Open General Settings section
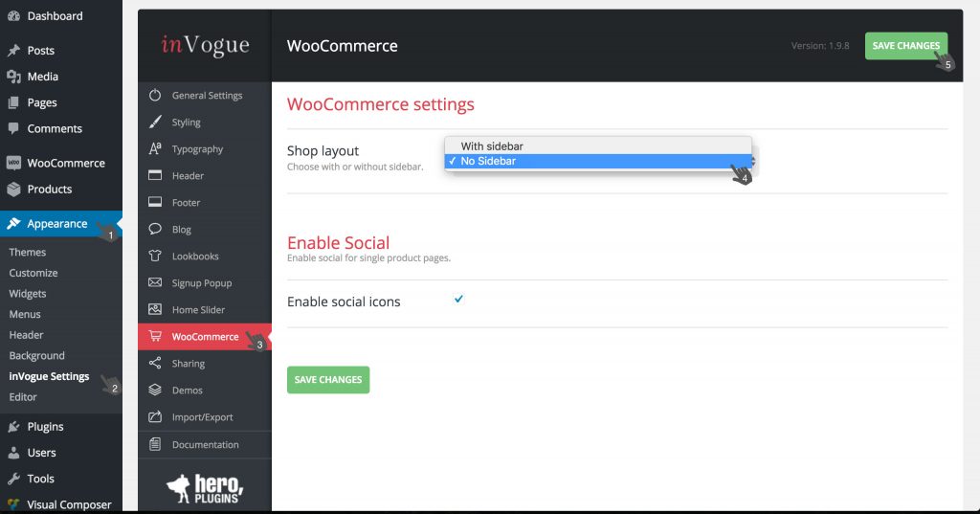This screenshot has width=980, height=514. [x=205, y=95]
